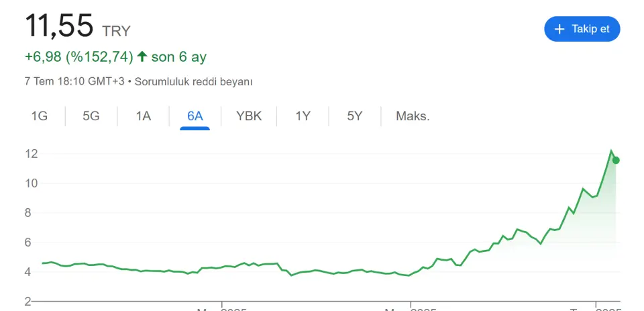
Task: Select the Maks. time range
Action: (x=413, y=116)
